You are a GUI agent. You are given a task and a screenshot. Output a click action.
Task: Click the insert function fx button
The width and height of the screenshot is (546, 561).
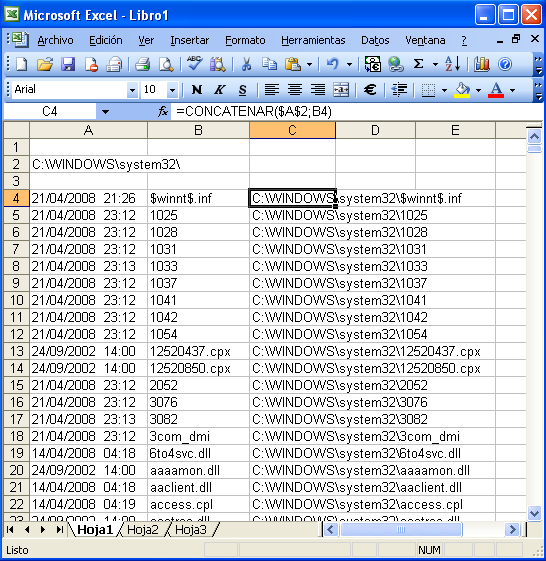[x=163, y=112]
